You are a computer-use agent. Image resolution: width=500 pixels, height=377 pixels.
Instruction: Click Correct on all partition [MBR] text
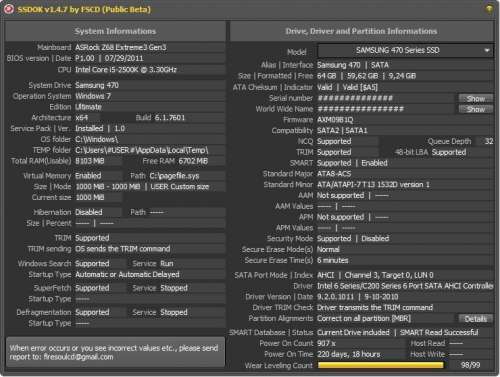[364, 319]
